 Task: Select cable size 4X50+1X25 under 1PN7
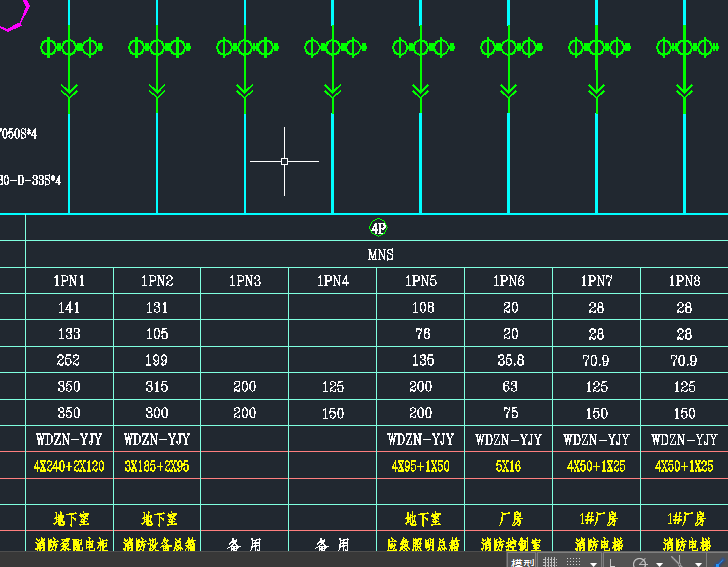(596, 466)
